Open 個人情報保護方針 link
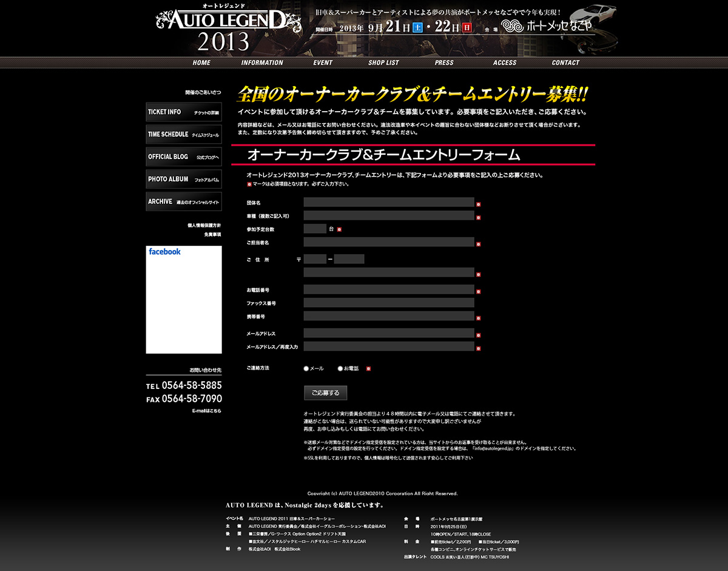The width and height of the screenshot is (728, 571). pyautogui.click(x=204, y=225)
